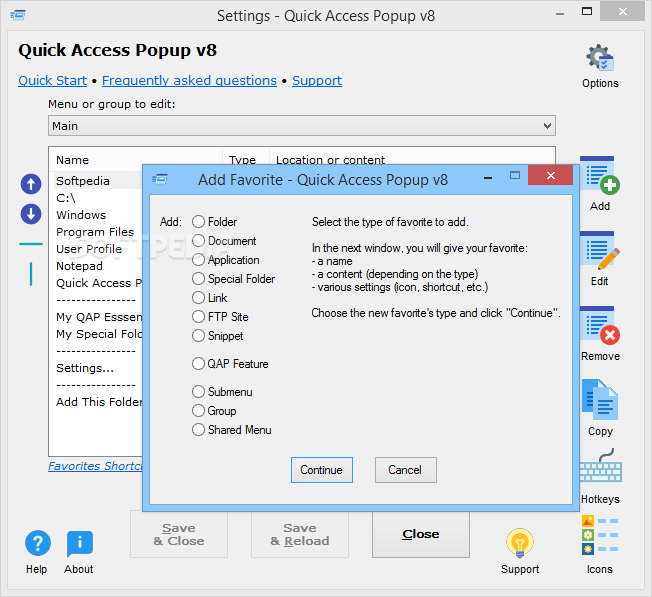Open the Hotkeys keyboard icon
652x597 pixels.
pos(601,466)
